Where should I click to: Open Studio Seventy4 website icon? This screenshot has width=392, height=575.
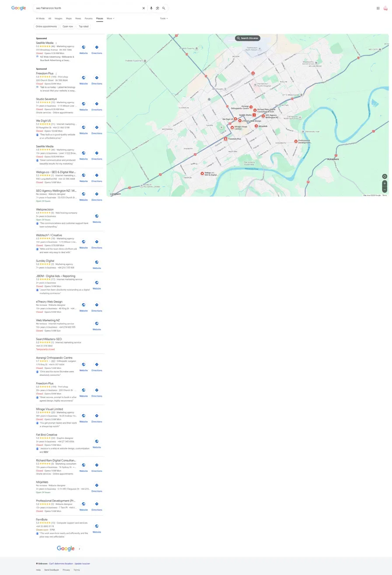[x=83, y=104]
